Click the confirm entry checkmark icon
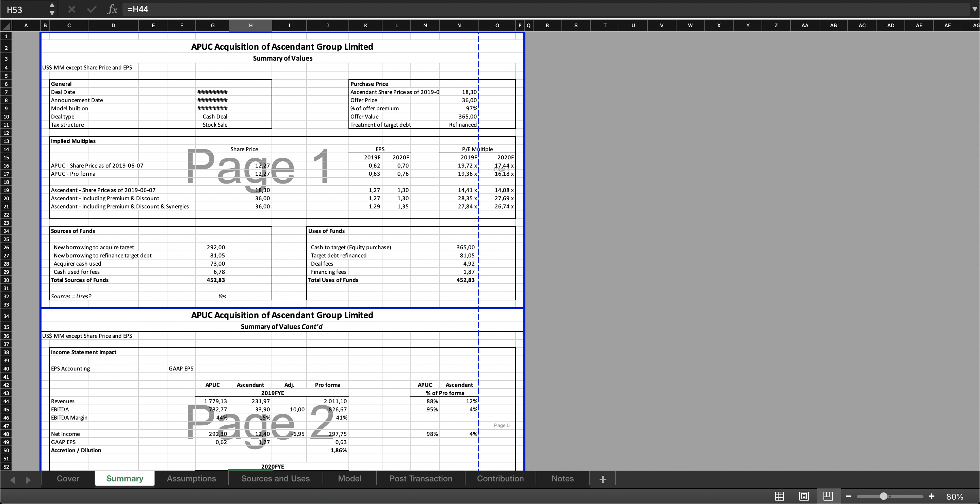 (x=91, y=9)
